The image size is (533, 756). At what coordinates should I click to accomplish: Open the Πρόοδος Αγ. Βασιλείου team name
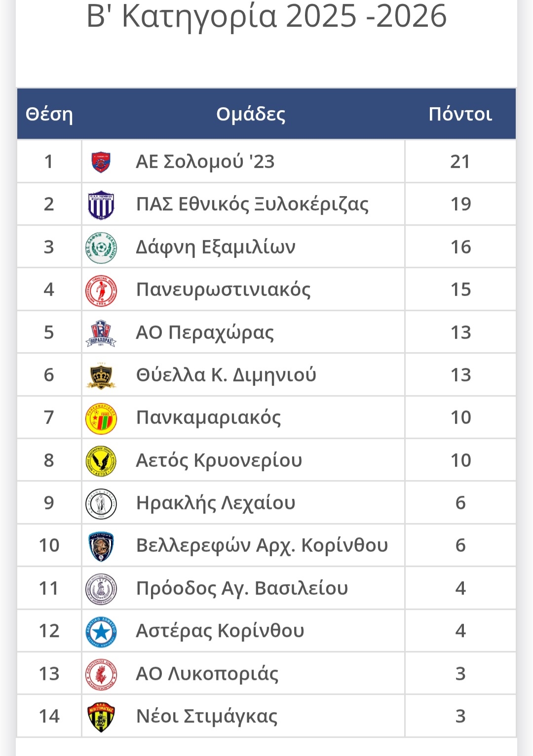pos(242,589)
